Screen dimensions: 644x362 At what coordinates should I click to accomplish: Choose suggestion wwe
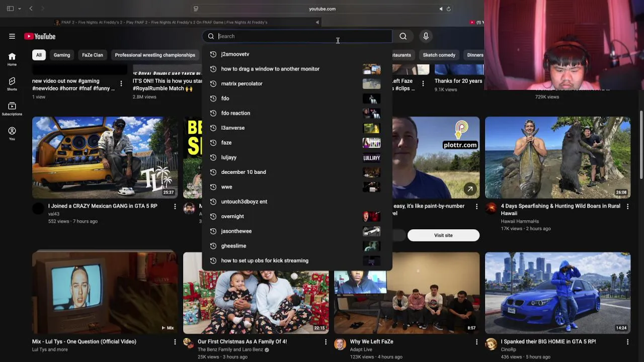pos(297,187)
